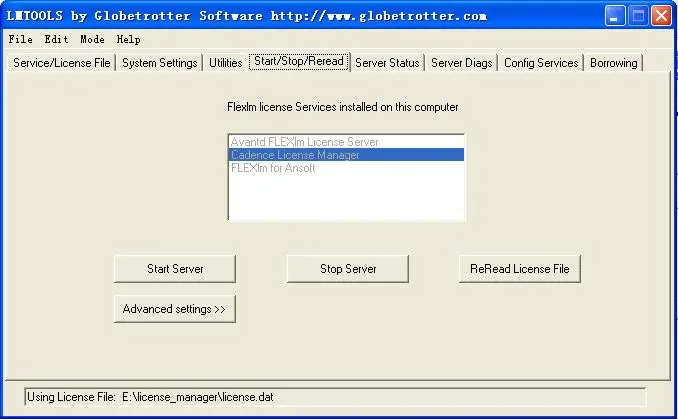Open the Help menu
678x419 pixels.
(128, 39)
